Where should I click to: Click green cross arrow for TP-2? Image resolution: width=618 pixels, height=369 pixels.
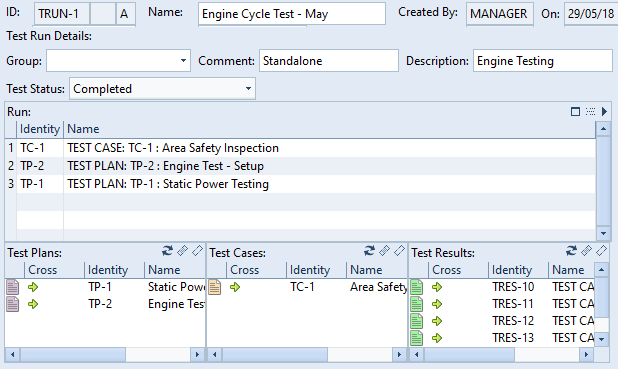[33, 304]
